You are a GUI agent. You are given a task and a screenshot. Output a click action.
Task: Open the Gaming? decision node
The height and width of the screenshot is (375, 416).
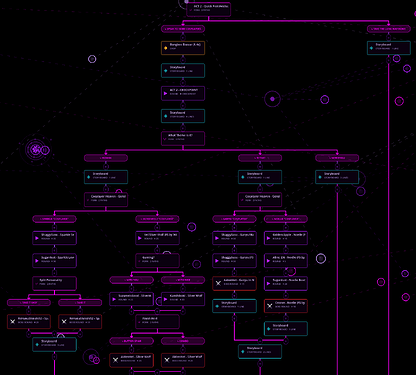click(157, 260)
